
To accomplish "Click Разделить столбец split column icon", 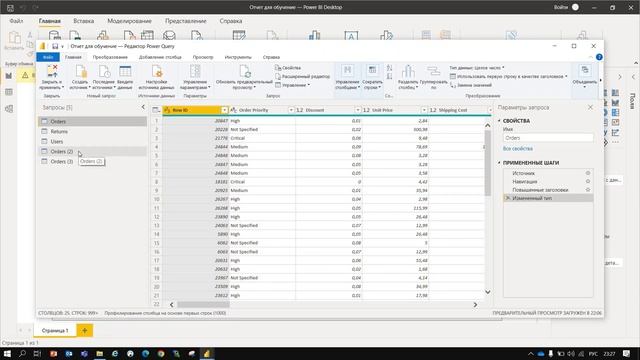I will 408,71.
